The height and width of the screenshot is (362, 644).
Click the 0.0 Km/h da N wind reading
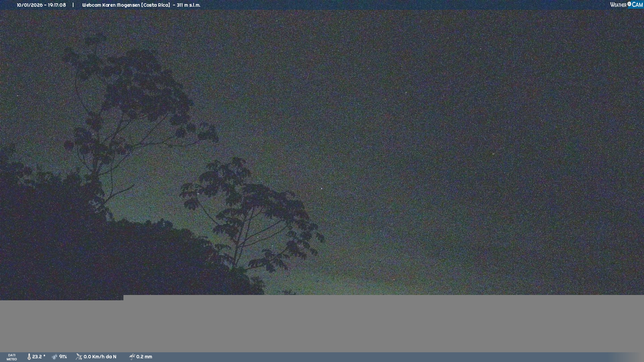click(x=100, y=357)
